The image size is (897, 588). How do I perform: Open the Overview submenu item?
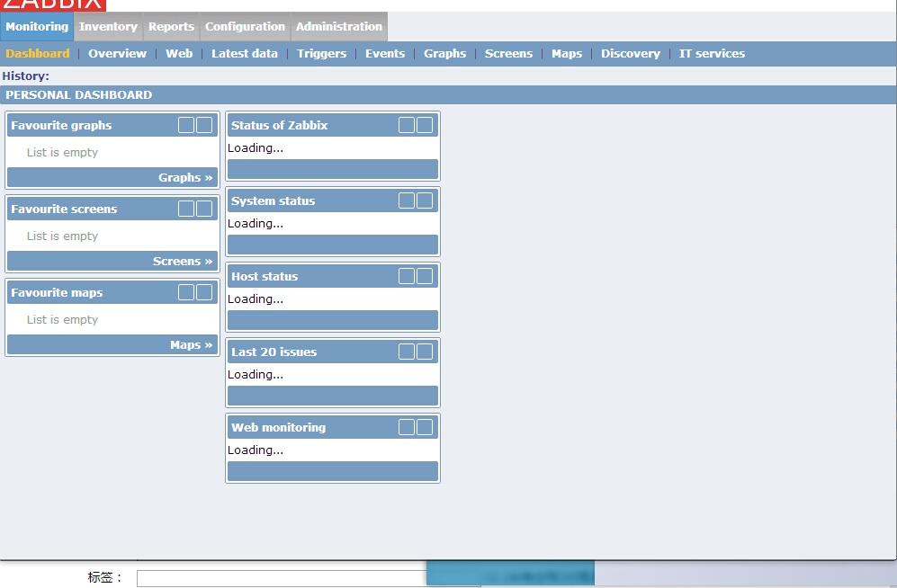[x=117, y=54]
